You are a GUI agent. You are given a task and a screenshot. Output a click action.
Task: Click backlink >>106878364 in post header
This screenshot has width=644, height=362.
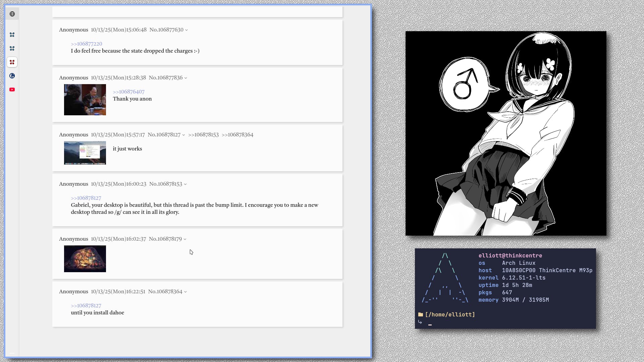[237, 135]
